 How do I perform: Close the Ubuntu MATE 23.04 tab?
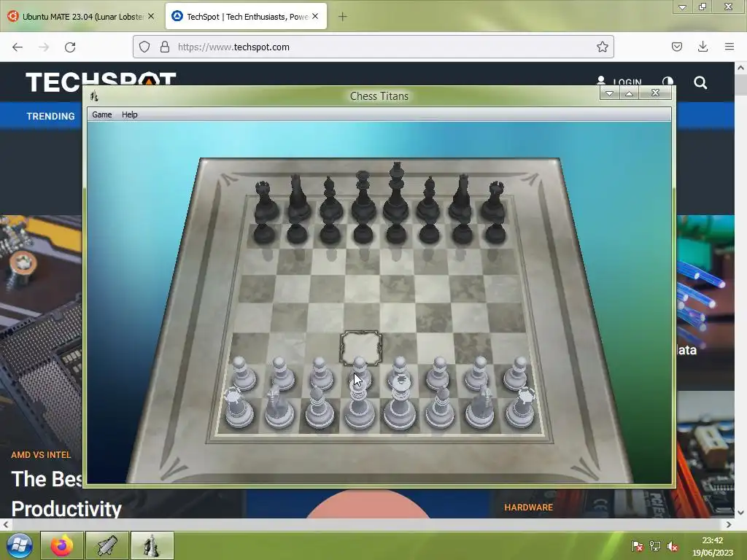pos(151,16)
